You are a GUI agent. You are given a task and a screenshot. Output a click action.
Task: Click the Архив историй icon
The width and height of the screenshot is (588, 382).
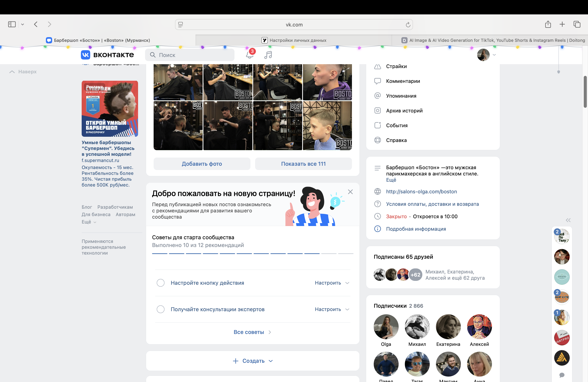377,110
